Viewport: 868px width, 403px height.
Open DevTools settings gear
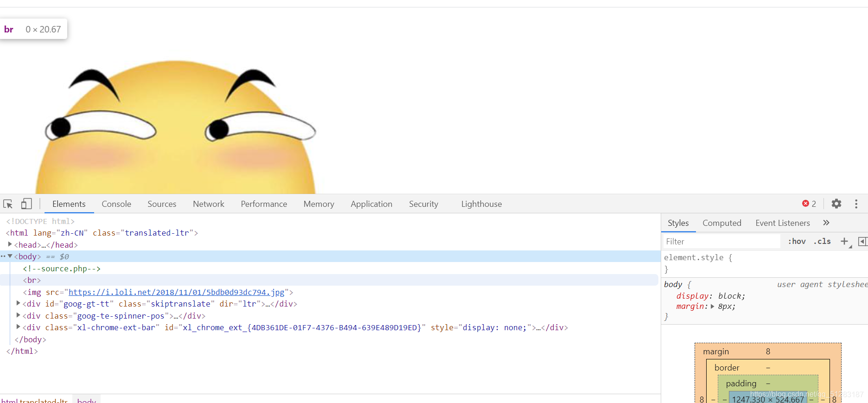point(836,204)
